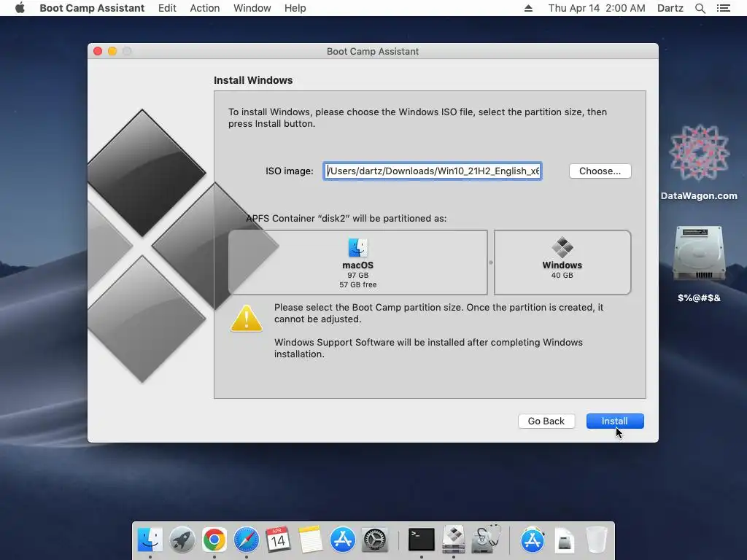Open Notes from the Dock
The width and height of the screenshot is (747, 560).
[310, 540]
